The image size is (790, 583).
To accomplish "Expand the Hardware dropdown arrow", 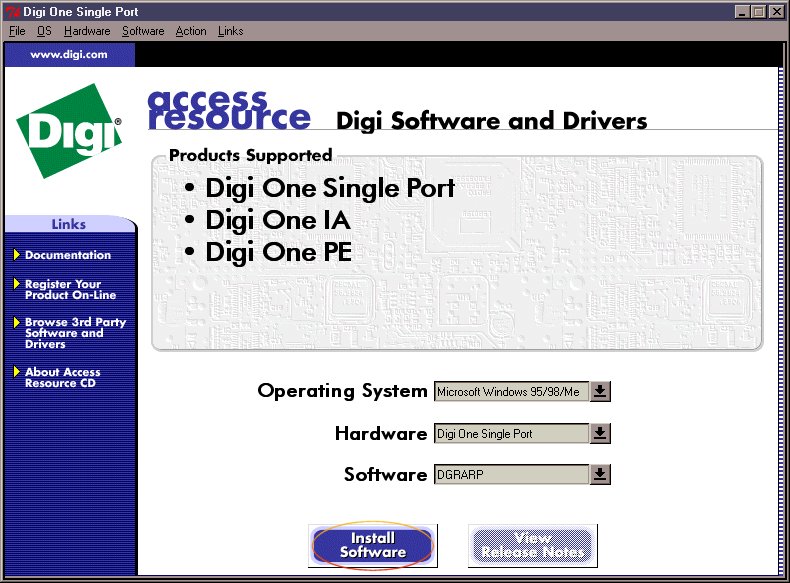I will 599,433.
